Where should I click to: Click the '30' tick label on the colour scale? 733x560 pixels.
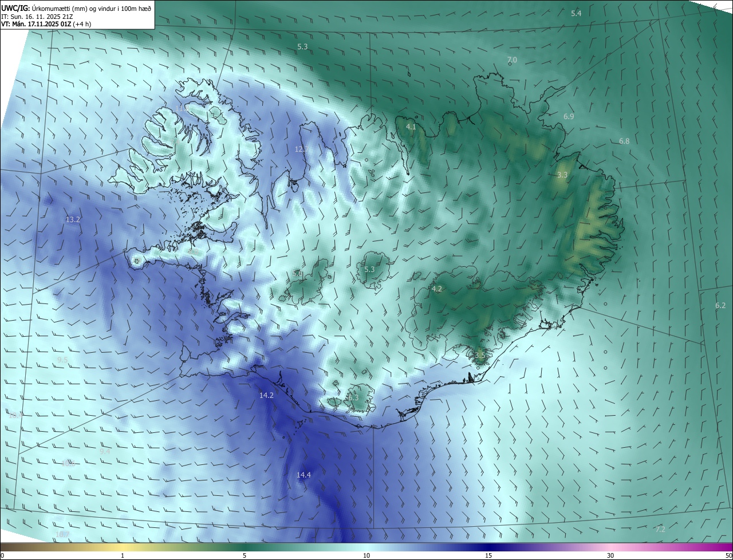click(x=610, y=555)
